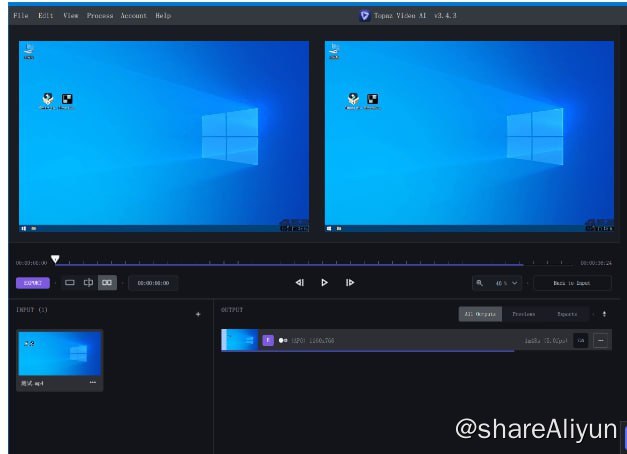Click the output row progress bar
The image size is (627, 454).
point(368,351)
